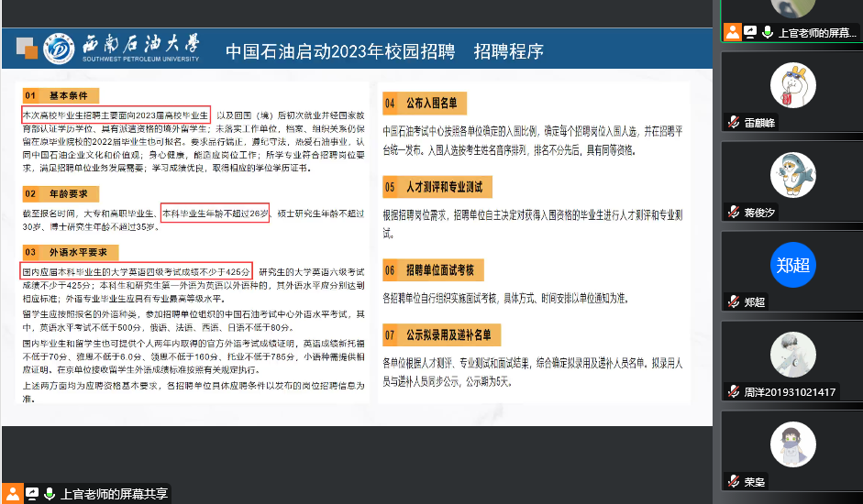This screenshot has width=863, height=504.
Task: Click the 07 公示拟录用及递补名单 heading
Action: pyautogui.click(x=442, y=334)
